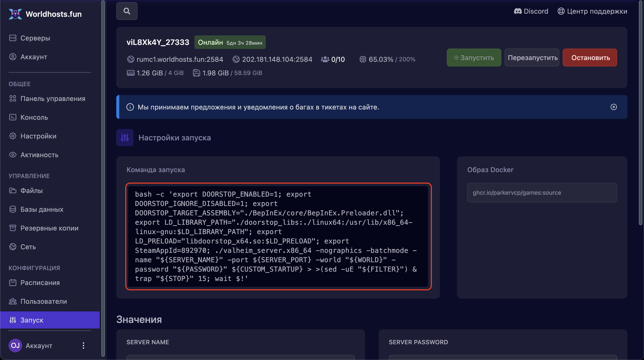644x360 pixels.
Task: Open Файлы folder icon in sidebar
Action: pos(13,190)
